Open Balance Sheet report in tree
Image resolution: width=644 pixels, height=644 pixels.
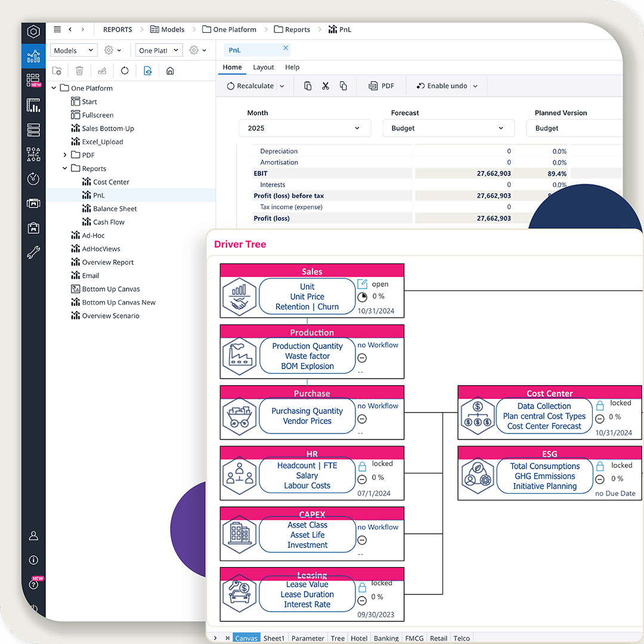[x=114, y=209]
